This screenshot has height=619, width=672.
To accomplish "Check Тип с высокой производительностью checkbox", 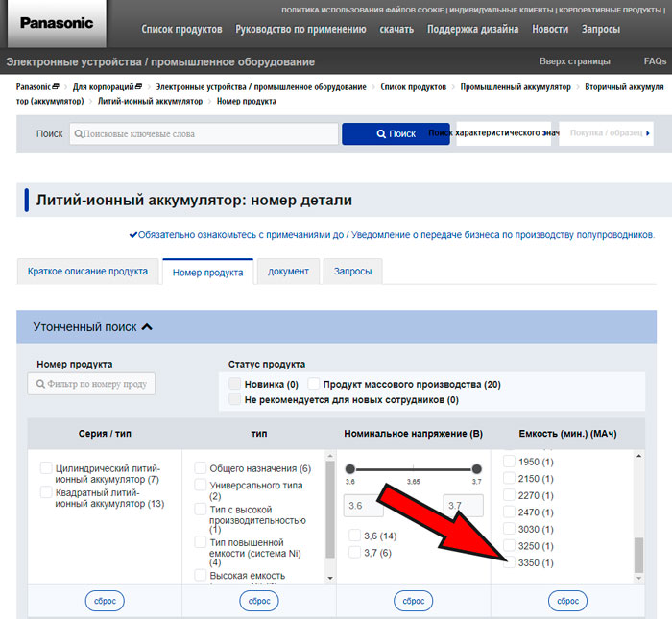I will (x=200, y=509).
